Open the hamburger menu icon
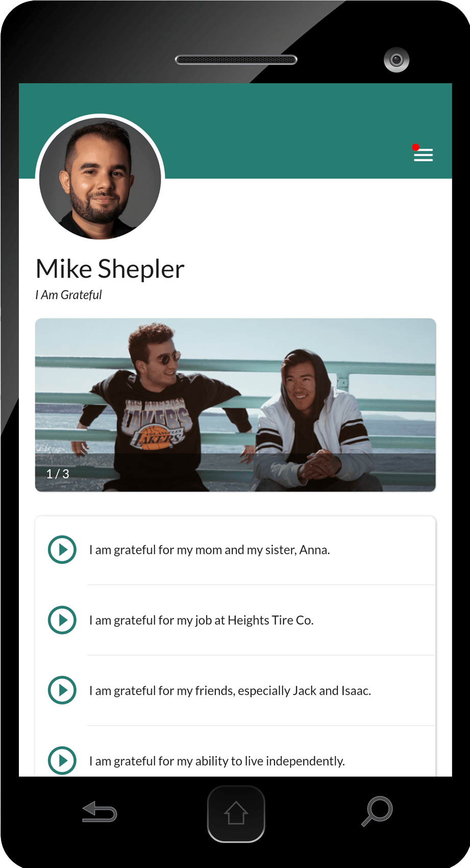The height and width of the screenshot is (868, 470). click(423, 155)
